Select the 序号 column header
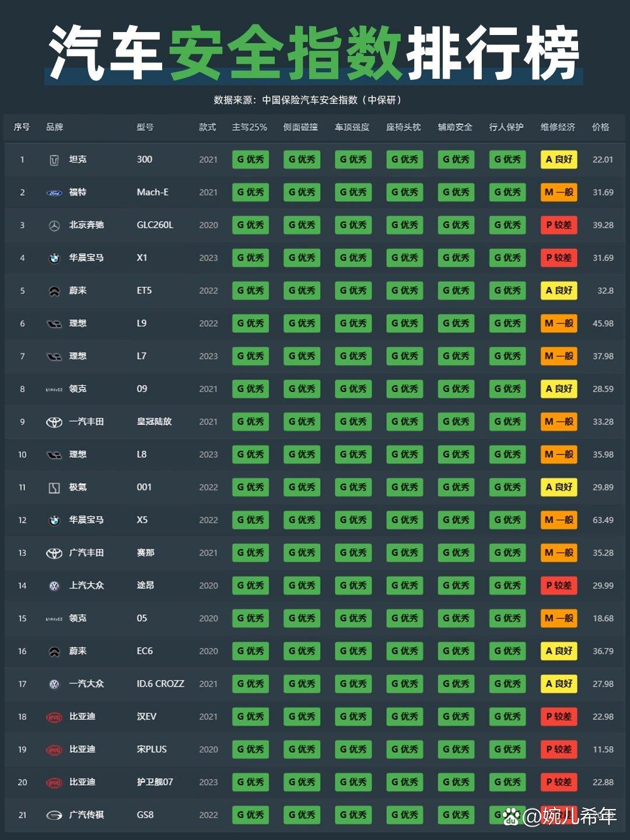This screenshot has width=630, height=840. [x=22, y=127]
